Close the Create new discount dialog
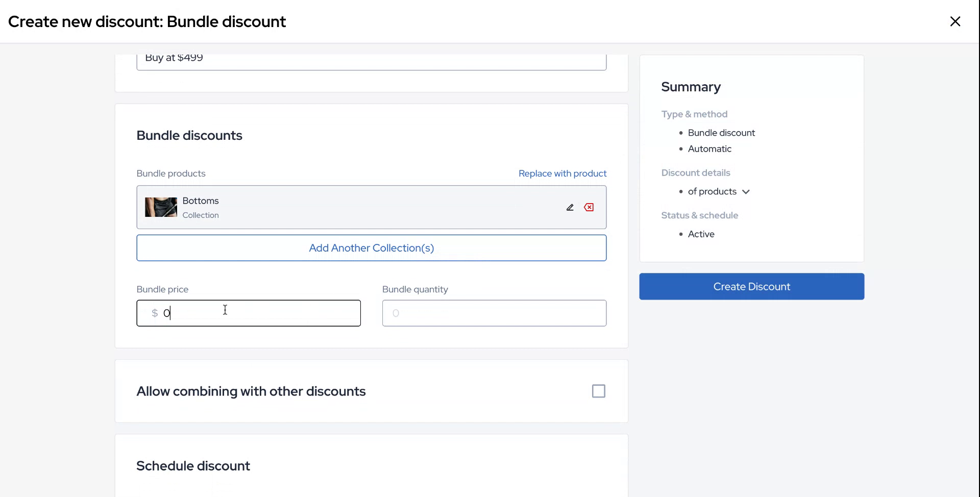The image size is (980, 497). 955,21
